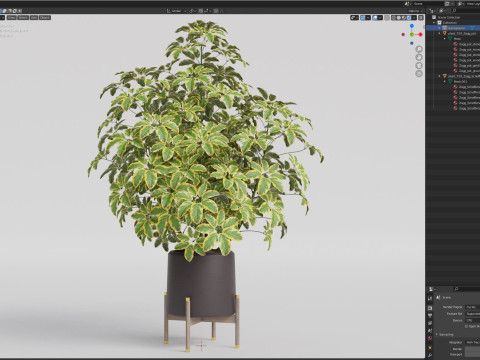Open the Modifiers wrench properties tab
The height and width of the screenshot is (360, 480).
[430, 356]
